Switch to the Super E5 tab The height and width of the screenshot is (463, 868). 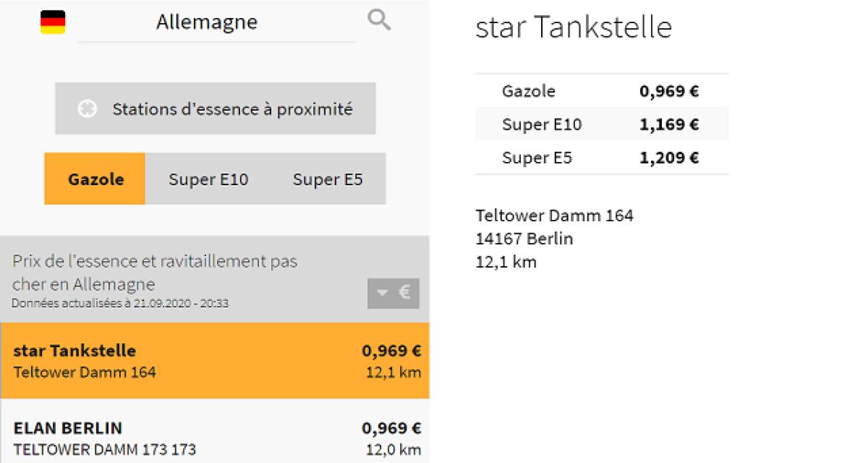pos(328,179)
